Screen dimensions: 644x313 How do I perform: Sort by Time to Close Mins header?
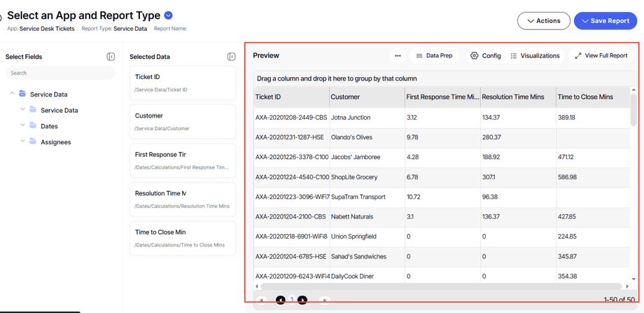[593, 97]
